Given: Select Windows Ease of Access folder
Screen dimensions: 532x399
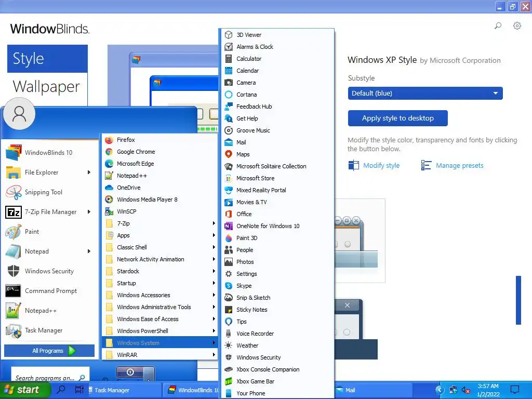Looking at the screenshot, I should (x=160, y=319).
